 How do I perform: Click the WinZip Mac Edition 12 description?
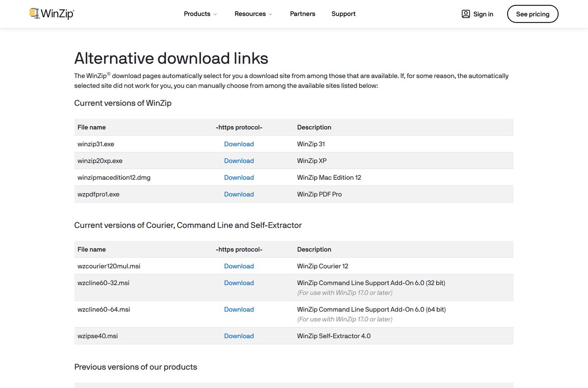pos(329,177)
